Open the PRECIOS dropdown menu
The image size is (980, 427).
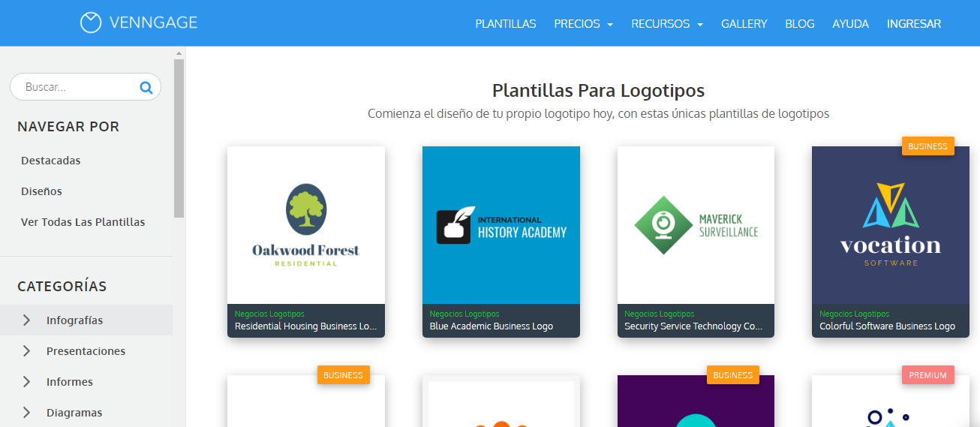click(x=583, y=24)
